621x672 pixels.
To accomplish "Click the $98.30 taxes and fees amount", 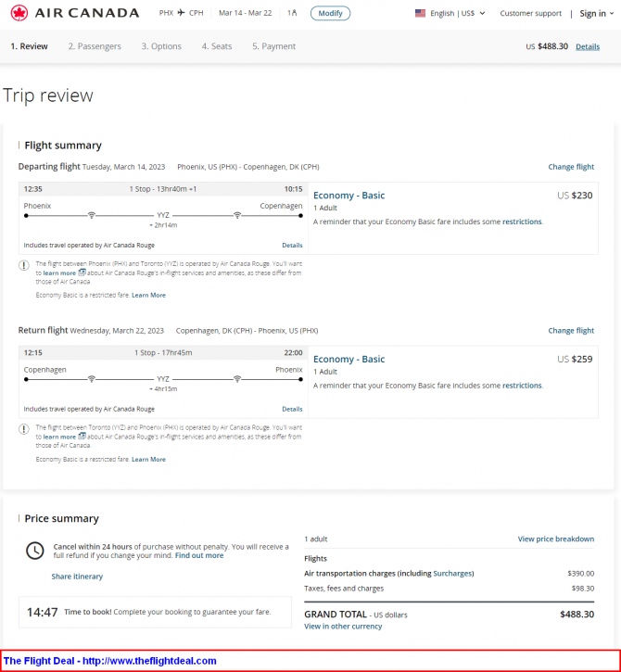I will click(583, 589).
